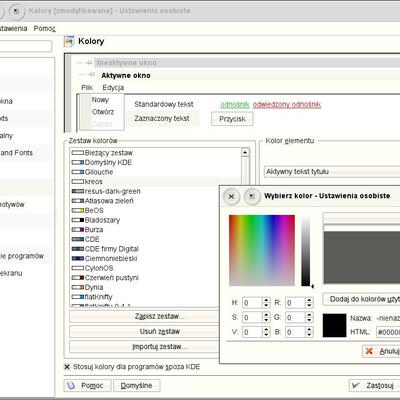Click the G green value field
Image resolution: width=400 pixels, height=400 pixels.
(296, 318)
